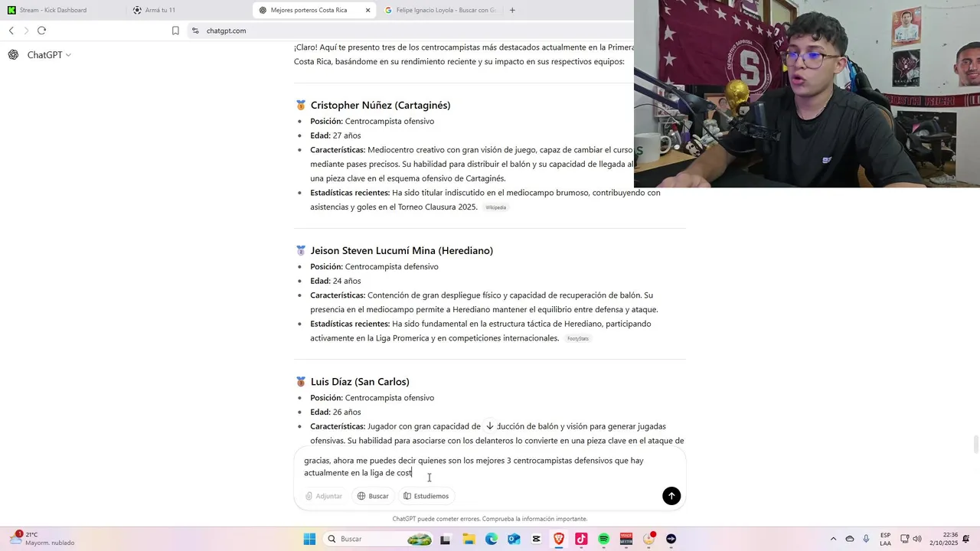The width and height of the screenshot is (980, 551).
Task: Click the ChatGPT logo icon
Action: [13, 55]
